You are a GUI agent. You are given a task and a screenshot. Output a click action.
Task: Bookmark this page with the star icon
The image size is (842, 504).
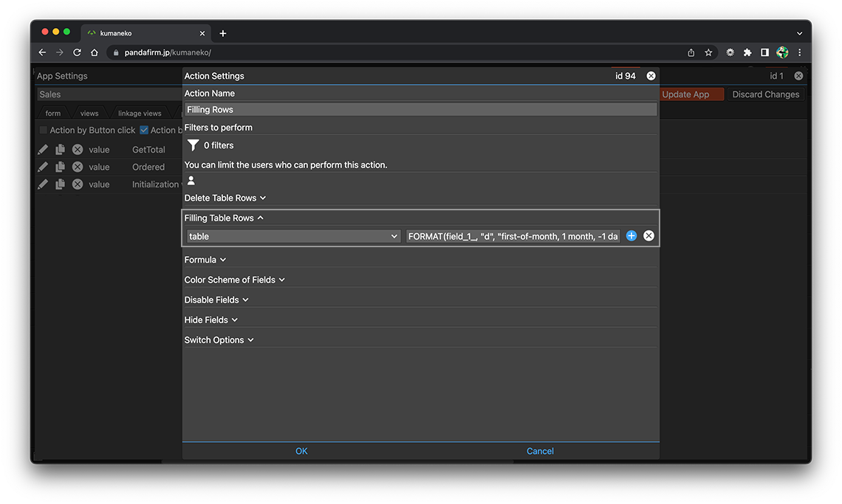tap(708, 52)
